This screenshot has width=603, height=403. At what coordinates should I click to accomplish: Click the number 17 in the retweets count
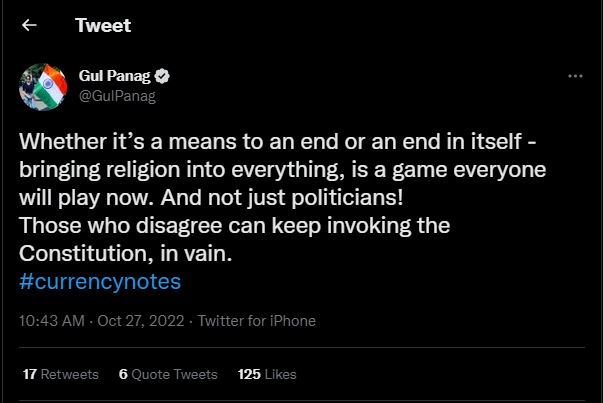pyautogui.click(x=29, y=374)
